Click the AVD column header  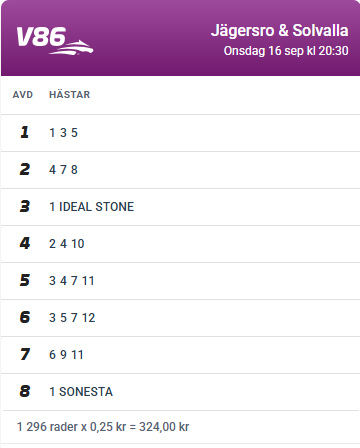pyautogui.click(x=23, y=95)
